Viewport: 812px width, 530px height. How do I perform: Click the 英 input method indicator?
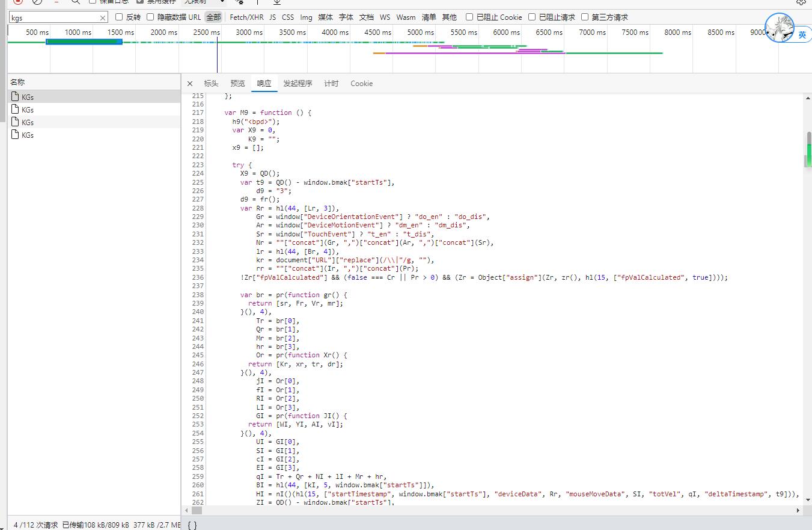(802, 35)
